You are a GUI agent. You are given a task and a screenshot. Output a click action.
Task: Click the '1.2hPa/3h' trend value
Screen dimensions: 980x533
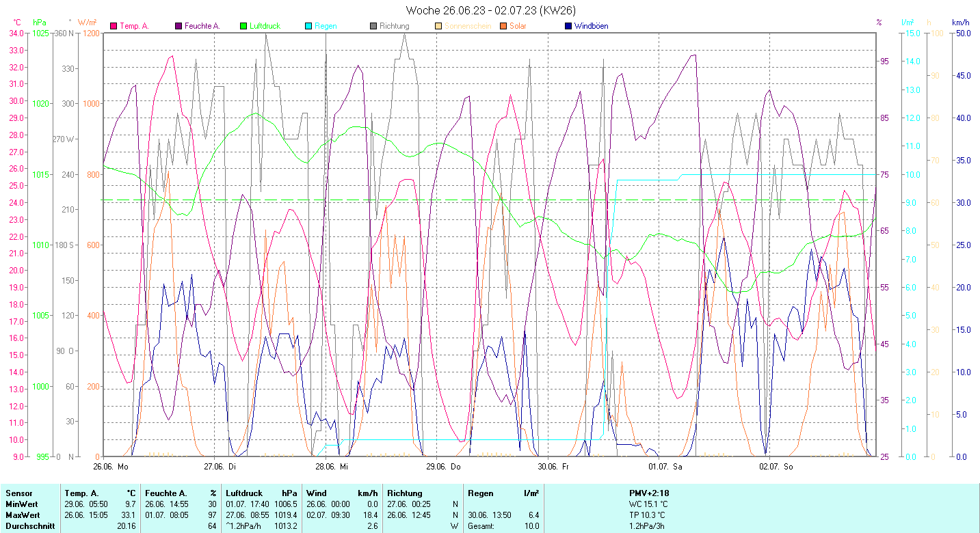(647, 525)
